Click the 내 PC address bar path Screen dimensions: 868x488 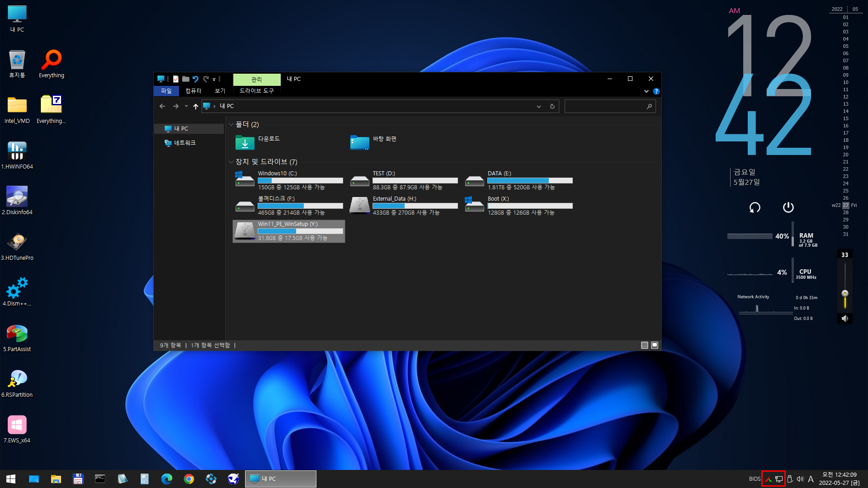pos(226,106)
